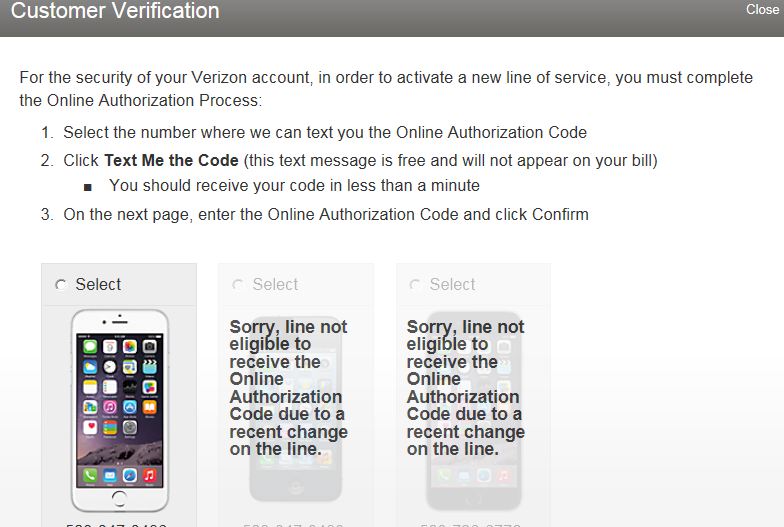This screenshot has width=784, height=527.
Task: Select the disabled middle line's radio button
Action: tap(238, 284)
